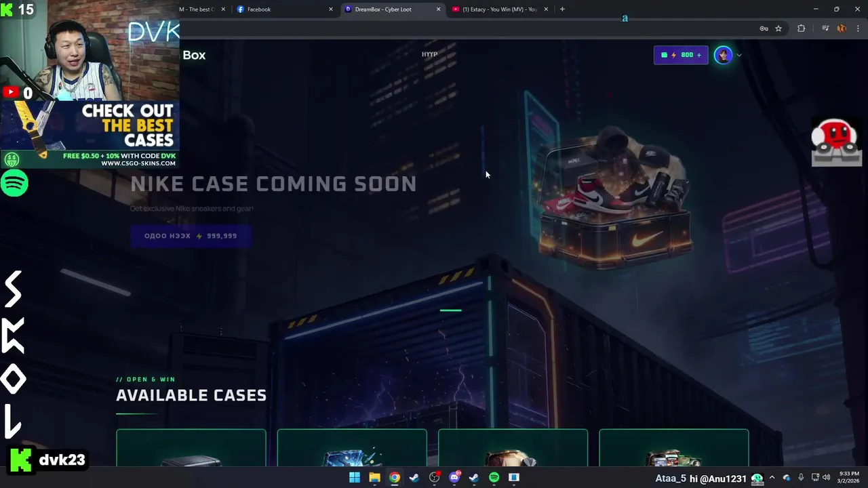Open the clock and date panel
The height and width of the screenshot is (488, 868).
tap(848, 477)
